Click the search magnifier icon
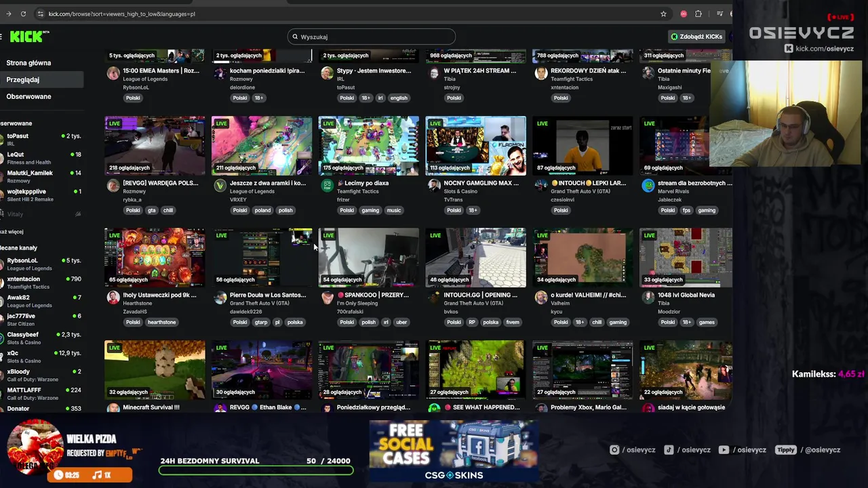Screen dimensions: 868x488 click(295, 37)
